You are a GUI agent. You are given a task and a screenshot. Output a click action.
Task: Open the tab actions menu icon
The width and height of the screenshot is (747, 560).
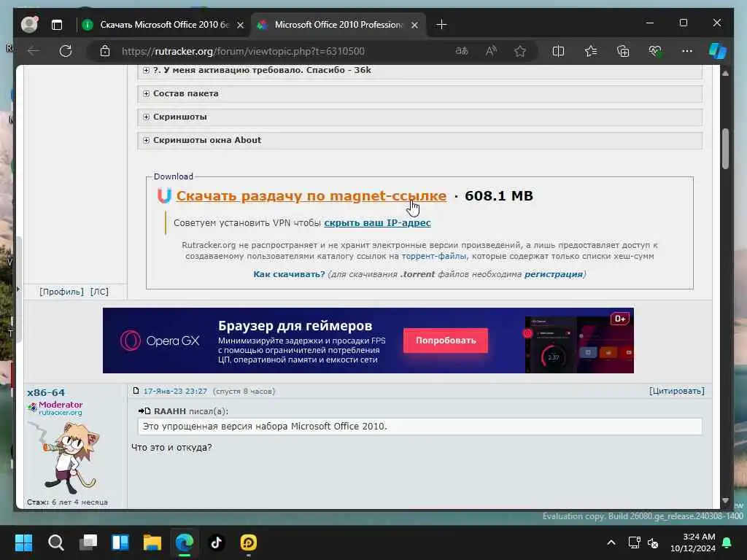[x=57, y=25]
